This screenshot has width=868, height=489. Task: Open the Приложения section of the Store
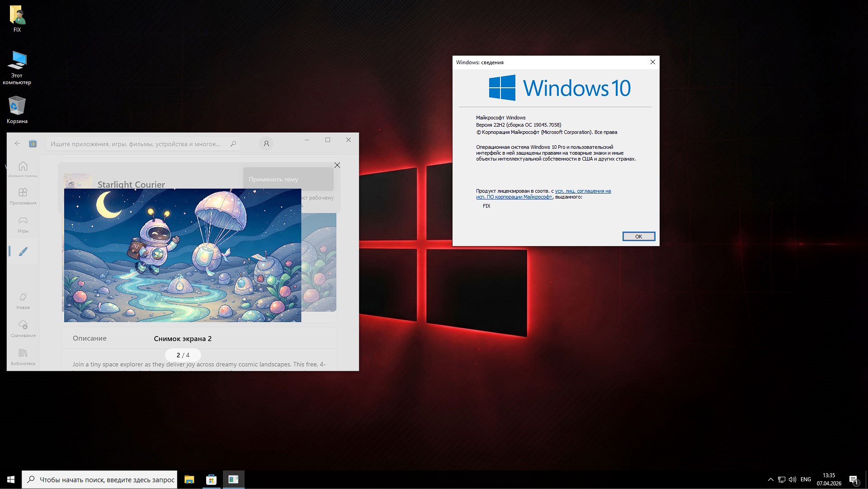23,196
